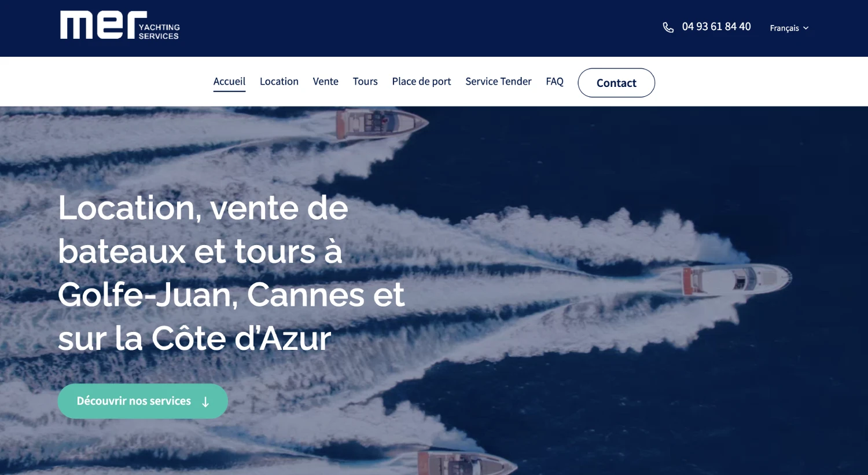Click the down arrow in Découvrir button
This screenshot has height=475, width=868.
[205, 401]
